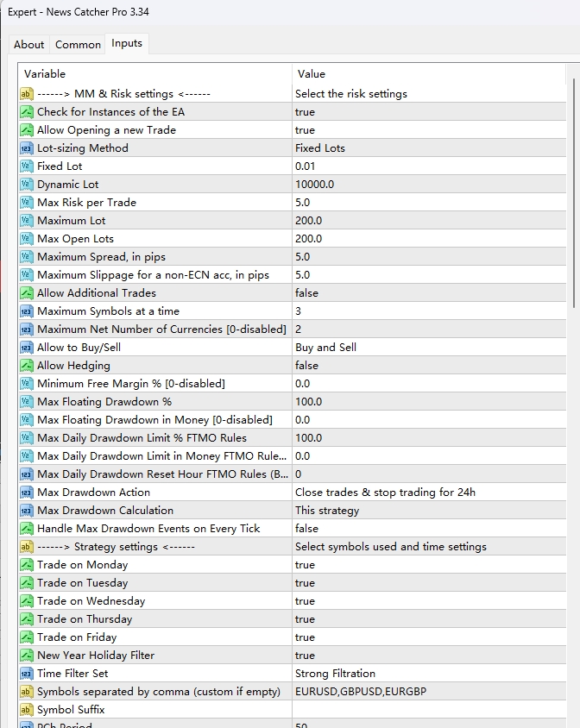Click the double icon beside Max Open Lots

click(x=27, y=239)
